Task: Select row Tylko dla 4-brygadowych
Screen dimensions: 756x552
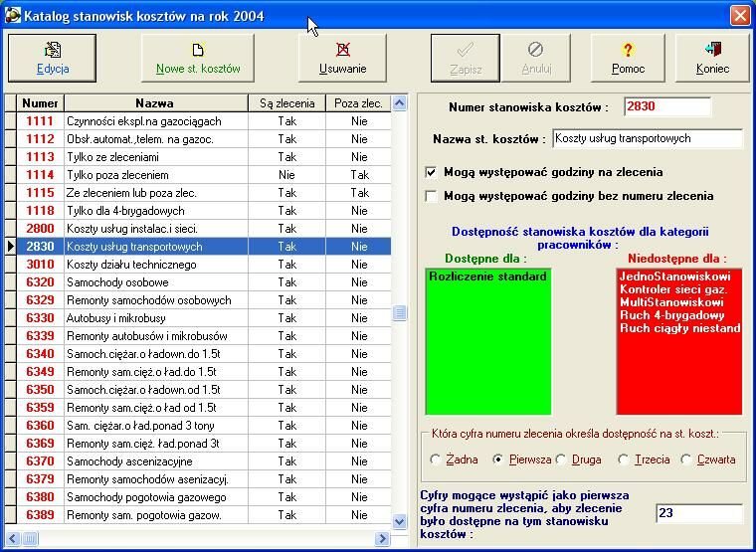Action: click(x=204, y=211)
